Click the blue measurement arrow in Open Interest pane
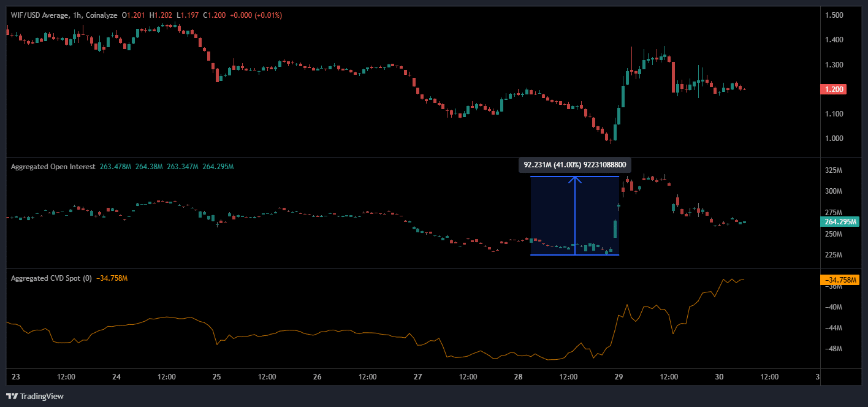 (575, 215)
